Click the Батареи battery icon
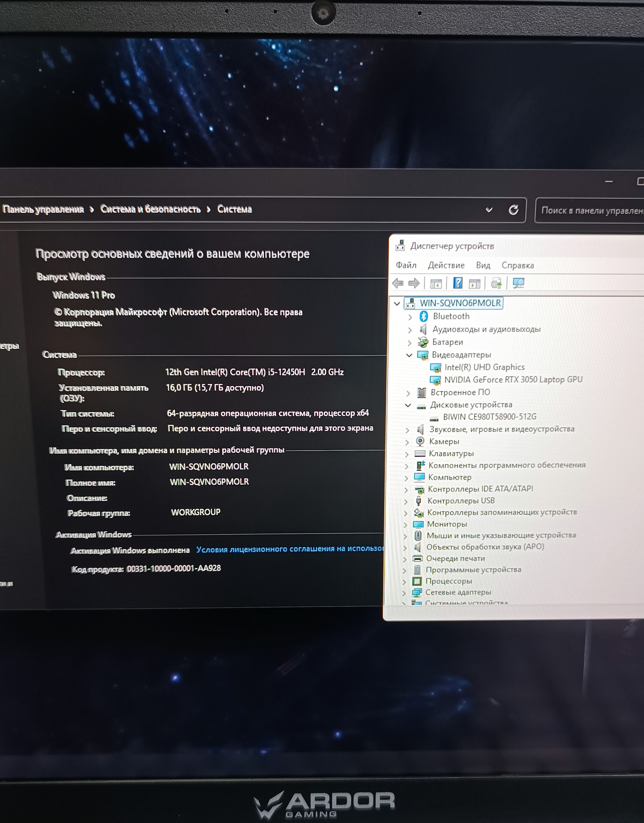The image size is (644, 823). click(423, 342)
